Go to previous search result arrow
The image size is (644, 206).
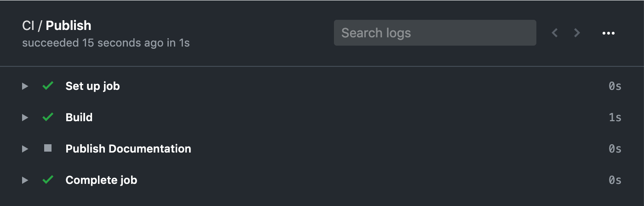tap(555, 33)
